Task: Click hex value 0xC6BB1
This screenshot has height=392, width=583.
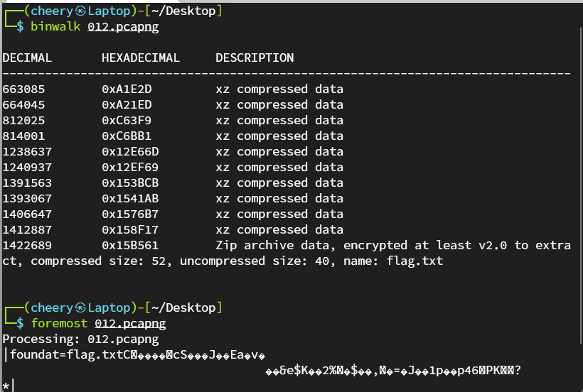Action: (127, 136)
